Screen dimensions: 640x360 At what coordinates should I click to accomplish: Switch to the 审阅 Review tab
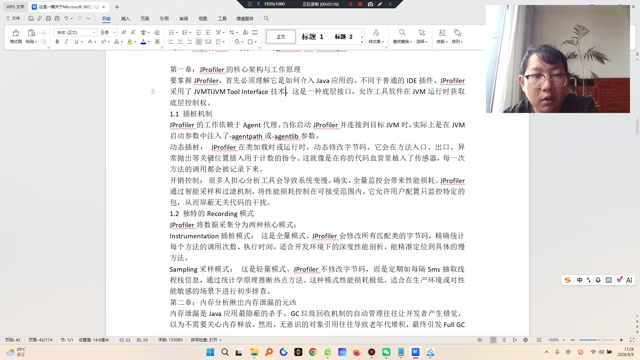point(184,19)
